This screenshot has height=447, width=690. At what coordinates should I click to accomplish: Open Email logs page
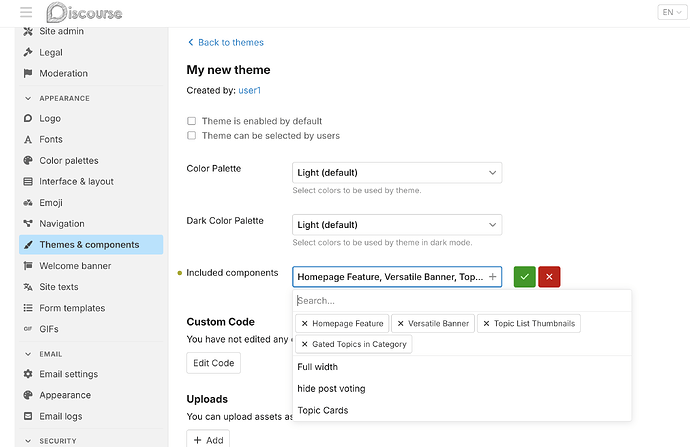(91, 416)
